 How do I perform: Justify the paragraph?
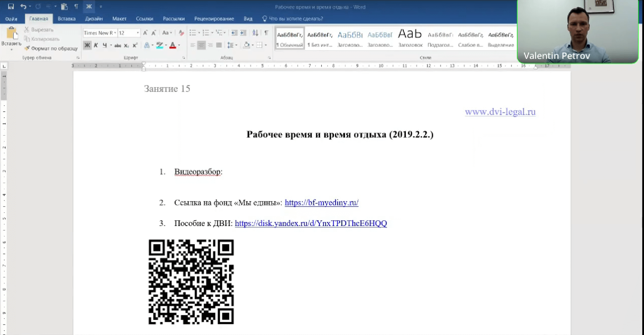click(x=219, y=45)
